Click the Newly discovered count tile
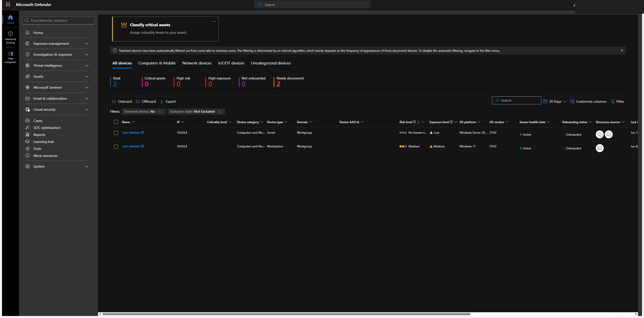 tap(289, 82)
